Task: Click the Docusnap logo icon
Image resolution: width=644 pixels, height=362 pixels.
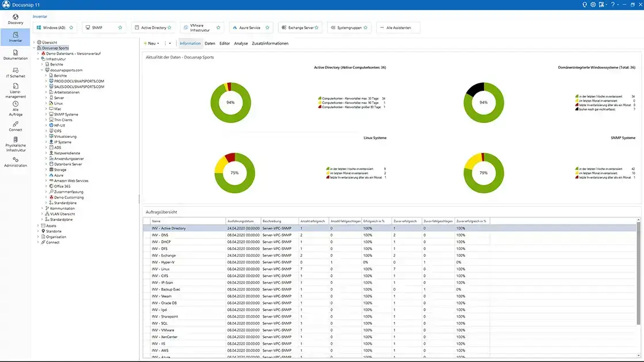Action: pyautogui.click(x=6, y=5)
